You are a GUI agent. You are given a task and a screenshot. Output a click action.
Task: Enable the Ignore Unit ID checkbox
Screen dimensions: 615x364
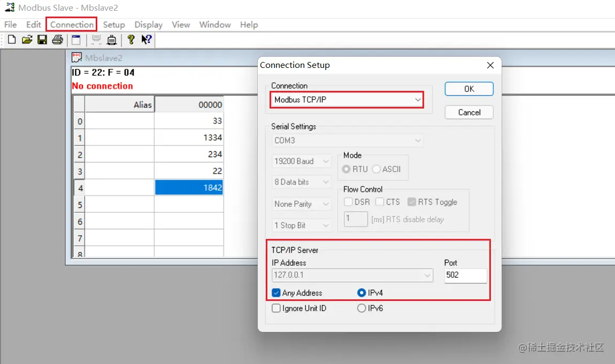pos(276,308)
